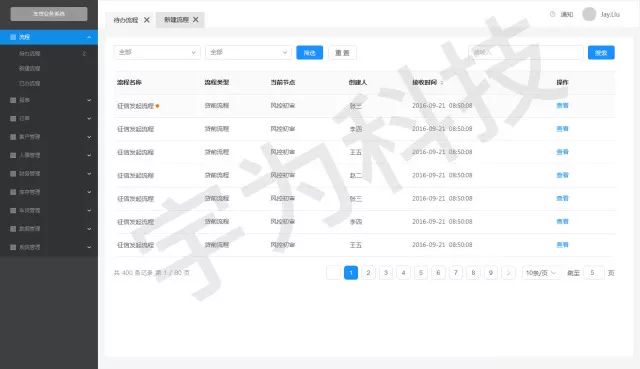Open the first 全部 filter dropdown
Viewport: 640px width, 369px height.
[157, 52]
